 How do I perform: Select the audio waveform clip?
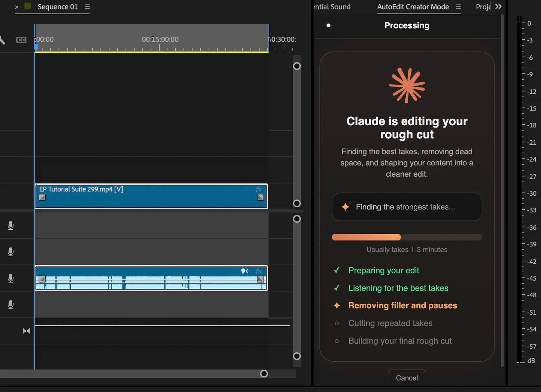[x=151, y=278]
